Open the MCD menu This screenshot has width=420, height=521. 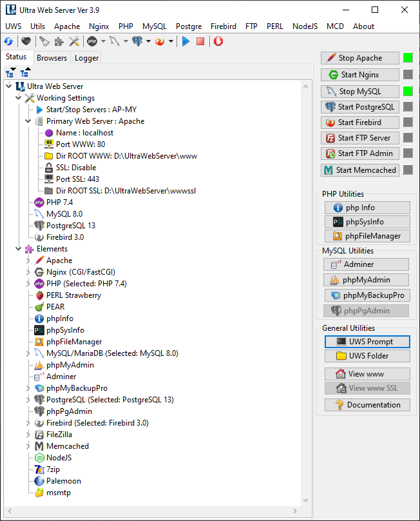point(335,26)
